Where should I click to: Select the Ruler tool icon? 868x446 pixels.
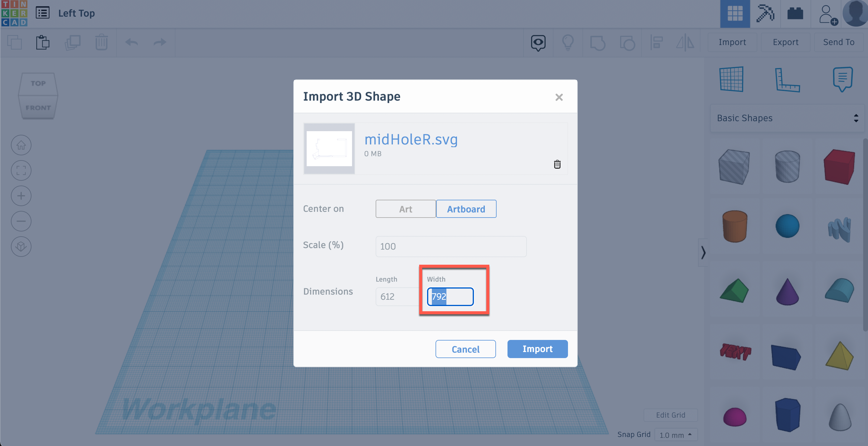pos(787,80)
